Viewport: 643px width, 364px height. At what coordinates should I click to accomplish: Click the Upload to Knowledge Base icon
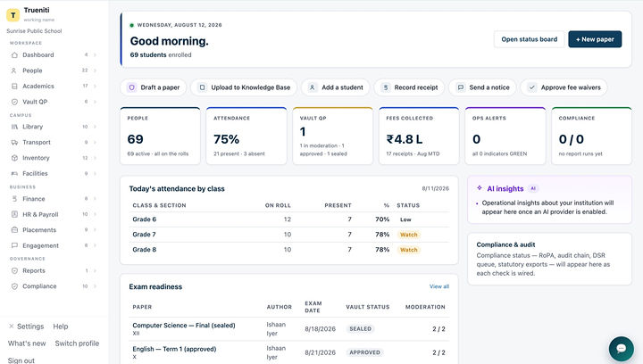202,87
